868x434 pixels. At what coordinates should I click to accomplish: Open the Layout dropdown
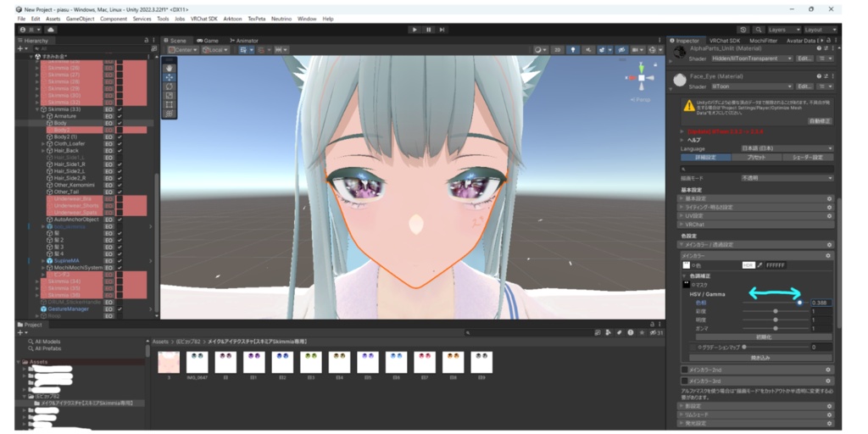pos(821,30)
